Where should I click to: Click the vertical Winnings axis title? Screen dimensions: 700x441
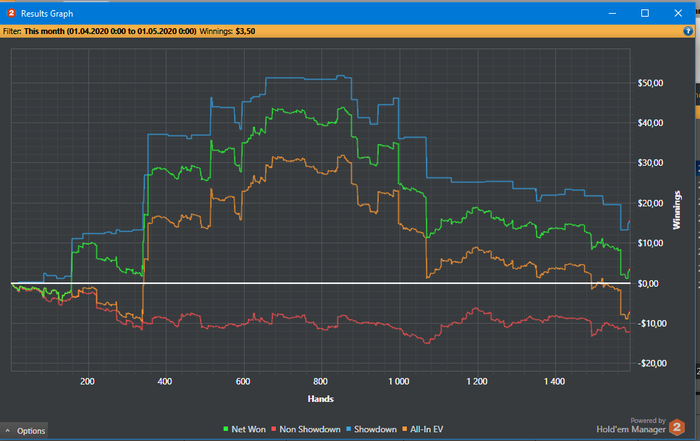(x=677, y=210)
